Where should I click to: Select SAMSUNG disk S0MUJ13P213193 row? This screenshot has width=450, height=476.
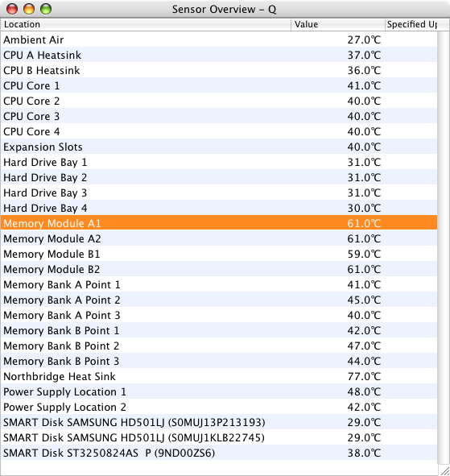point(219,422)
